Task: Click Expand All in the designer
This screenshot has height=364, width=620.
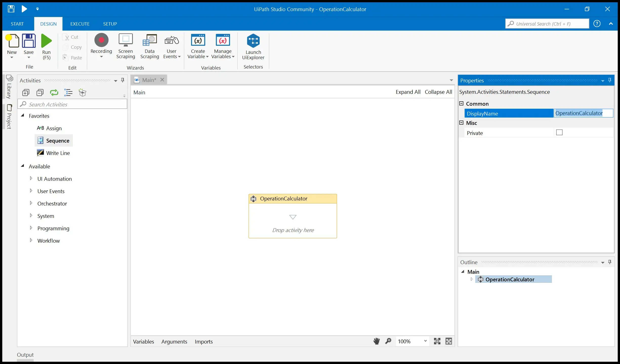Action: pyautogui.click(x=408, y=92)
